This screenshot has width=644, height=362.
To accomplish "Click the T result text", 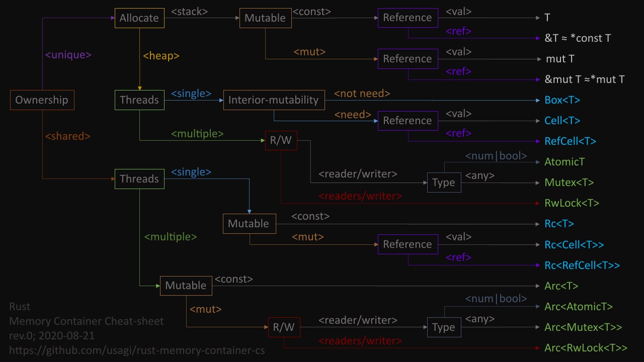I will click(x=547, y=18).
